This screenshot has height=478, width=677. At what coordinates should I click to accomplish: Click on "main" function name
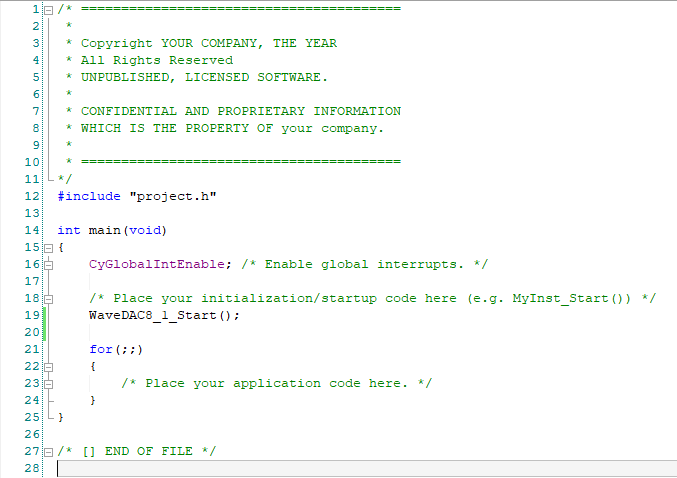(x=104, y=230)
